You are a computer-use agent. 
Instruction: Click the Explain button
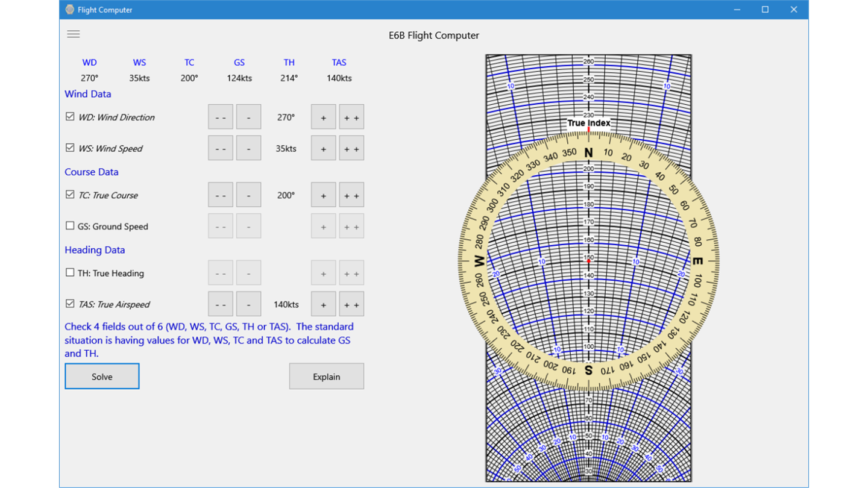[327, 377]
